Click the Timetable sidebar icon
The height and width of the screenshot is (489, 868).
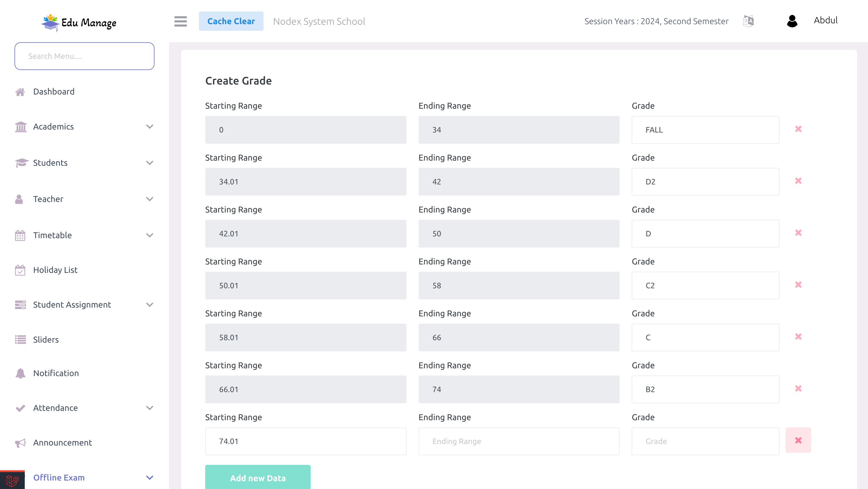point(20,234)
